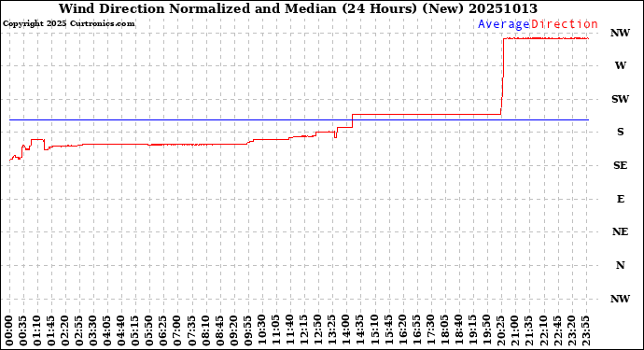Click the '05:50' time axis label
Viewport: 644px width, 350px height.
click(149, 330)
